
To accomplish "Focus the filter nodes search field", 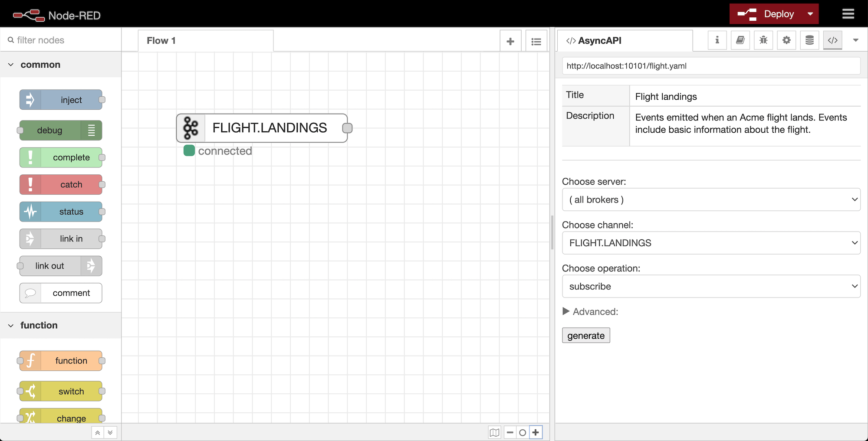I will point(61,40).
